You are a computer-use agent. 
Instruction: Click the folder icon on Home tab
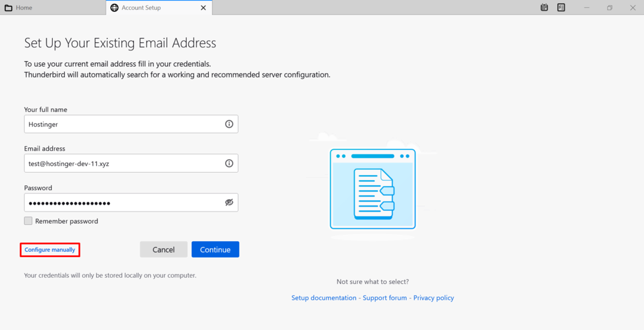coord(8,8)
